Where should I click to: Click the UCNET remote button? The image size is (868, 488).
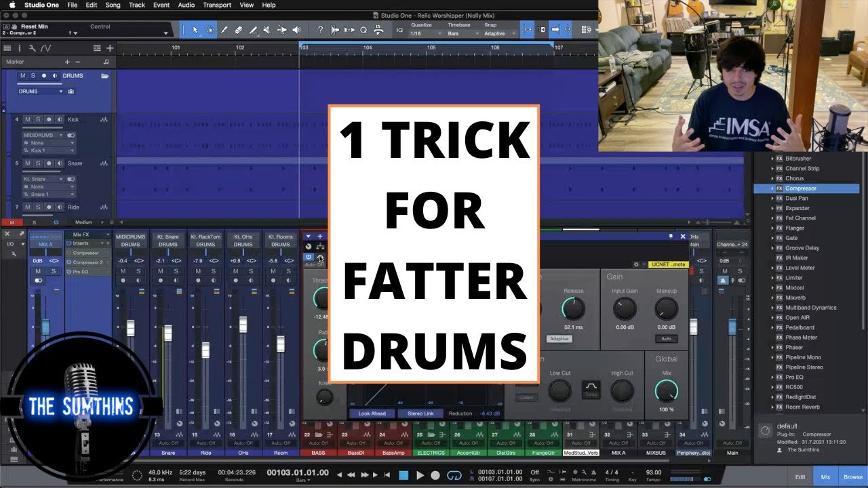[667, 264]
